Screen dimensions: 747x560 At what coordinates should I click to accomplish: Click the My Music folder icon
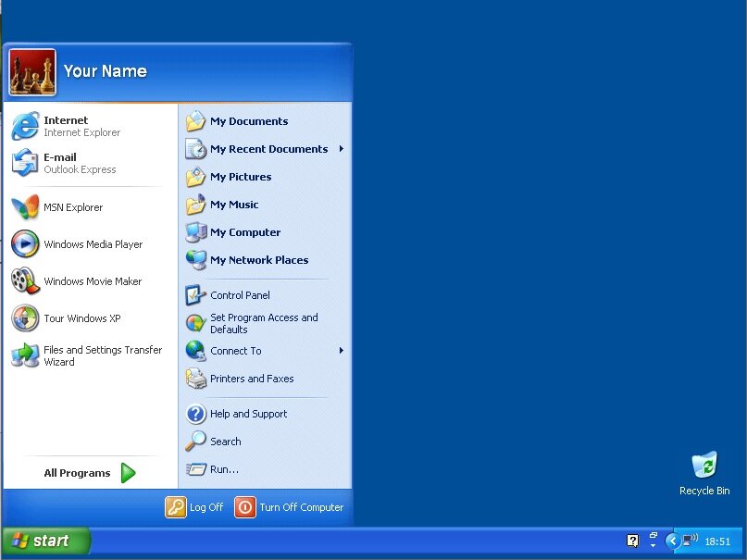pyautogui.click(x=196, y=205)
